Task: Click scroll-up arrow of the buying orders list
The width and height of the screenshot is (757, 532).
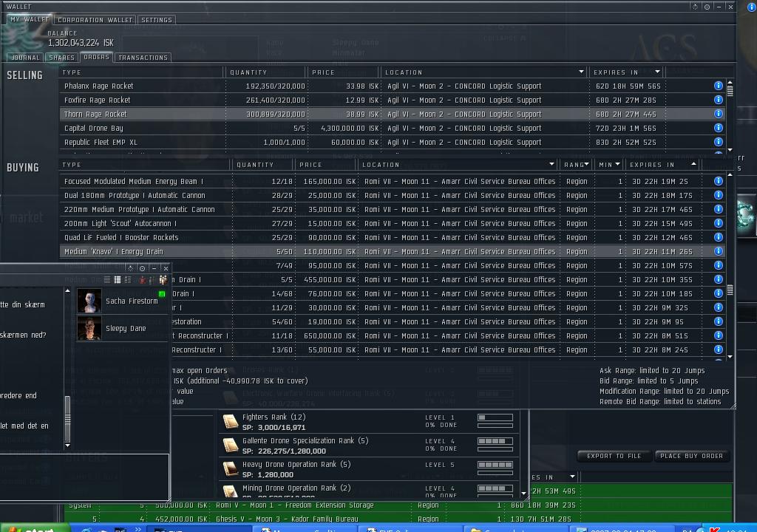Action: coord(730,174)
